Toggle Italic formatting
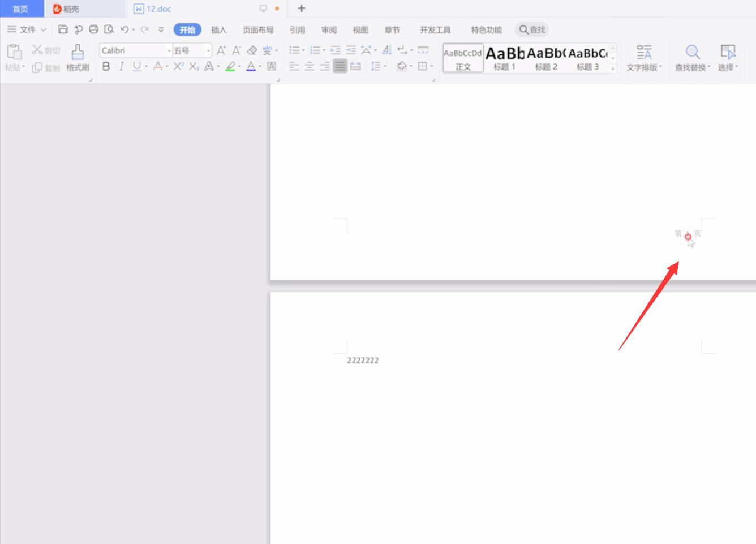Viewport: 756px width, 544px height. 121,66
